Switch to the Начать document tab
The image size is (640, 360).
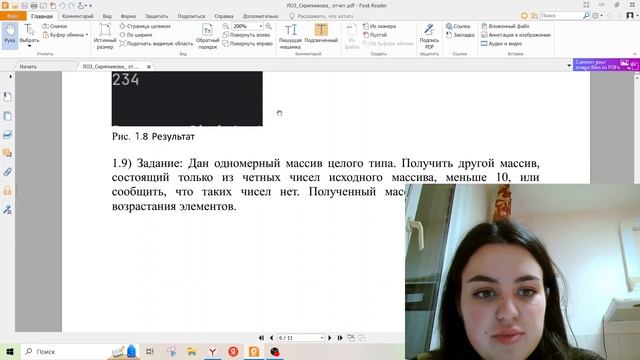(x=28, y=67)
